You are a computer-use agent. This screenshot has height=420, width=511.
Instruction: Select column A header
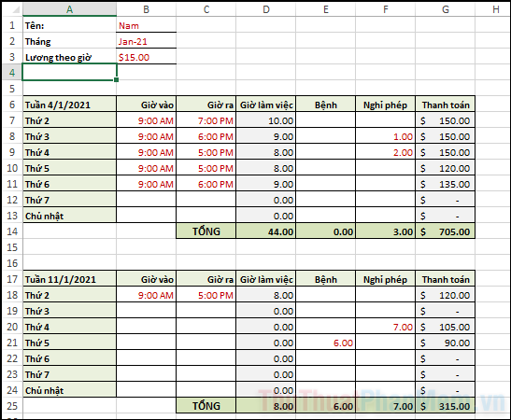click(x=69, y=9)
